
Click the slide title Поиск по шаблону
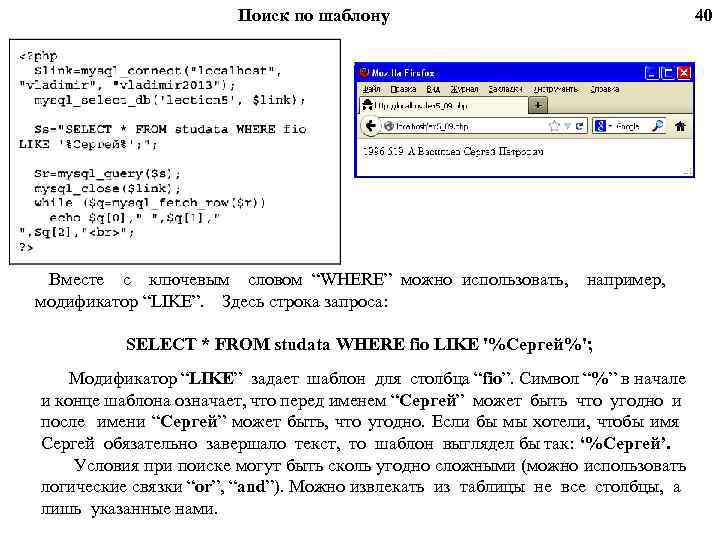(x=314, y=16)
